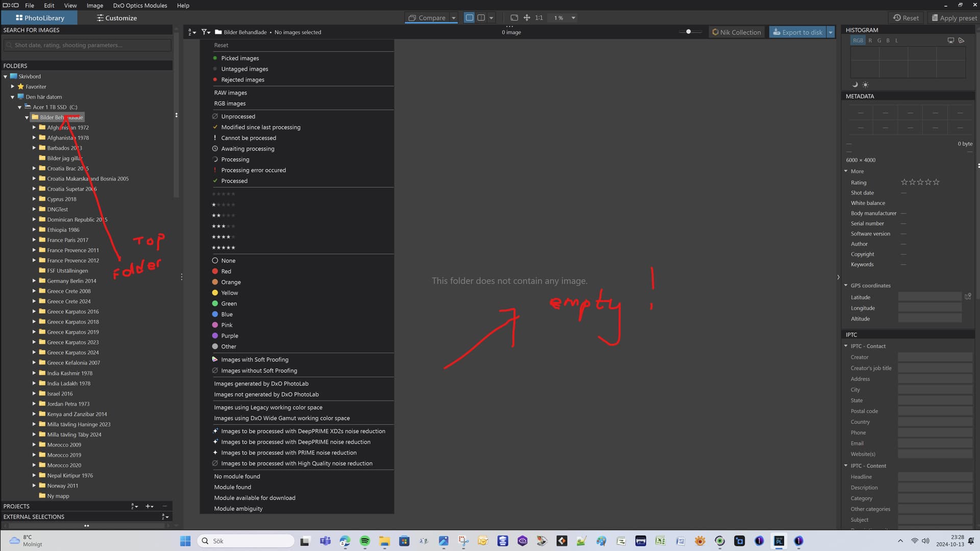Screen dimensions: 980x551
Task: Open the zoom percentage dropdown
Action: tap(573, 18)
